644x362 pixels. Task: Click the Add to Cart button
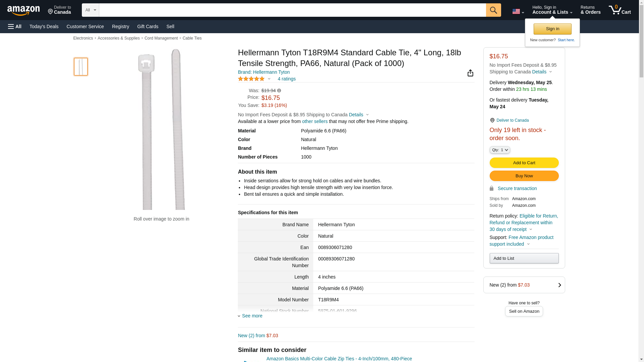coord(524,163)
